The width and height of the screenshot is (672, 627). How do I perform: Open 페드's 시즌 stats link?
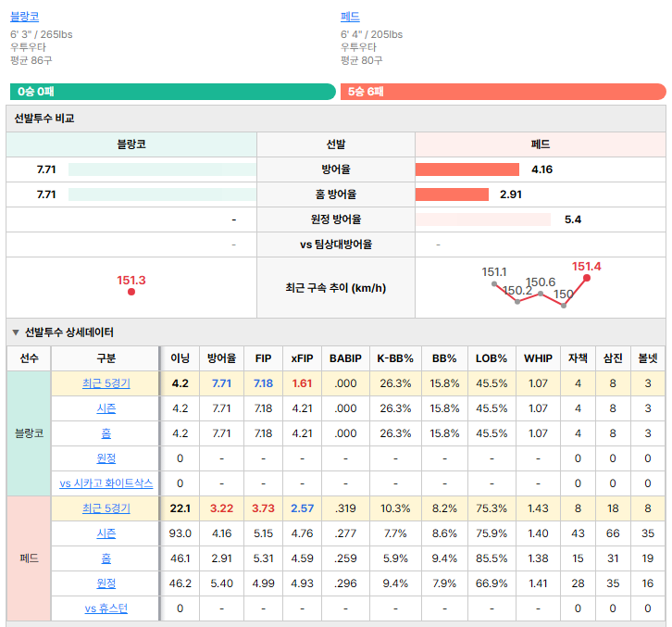[x=106, y=533]
